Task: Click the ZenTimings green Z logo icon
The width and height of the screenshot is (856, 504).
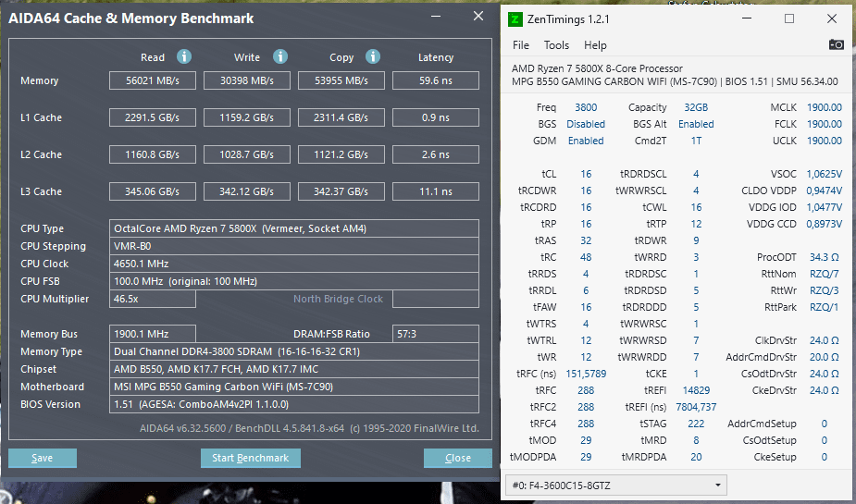Action: coord(515,19)
